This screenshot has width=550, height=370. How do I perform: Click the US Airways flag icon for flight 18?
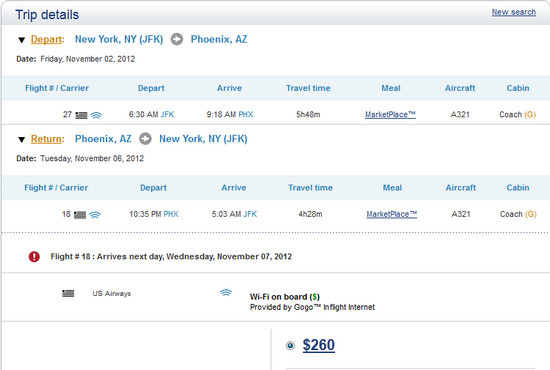pyautogui.click(x=80, y=215)
